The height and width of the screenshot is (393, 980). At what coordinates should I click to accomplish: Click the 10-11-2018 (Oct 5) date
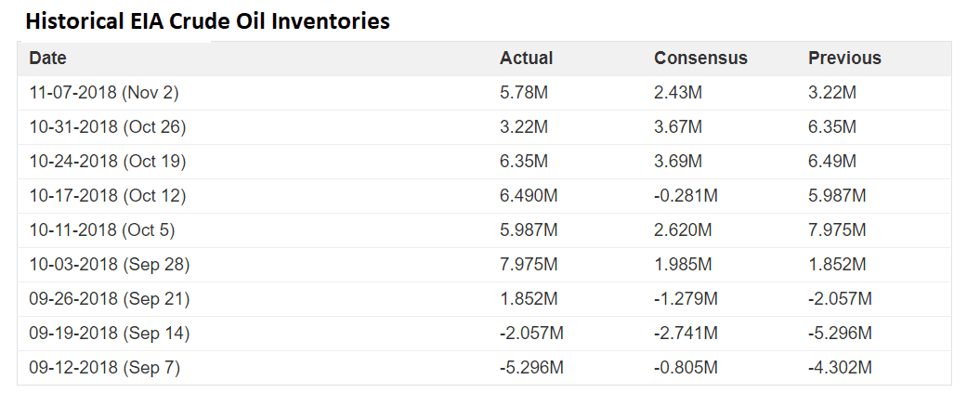tap(102, 230)
